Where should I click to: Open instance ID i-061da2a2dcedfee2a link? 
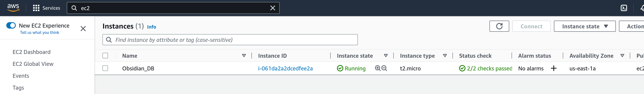click(285, 68)
